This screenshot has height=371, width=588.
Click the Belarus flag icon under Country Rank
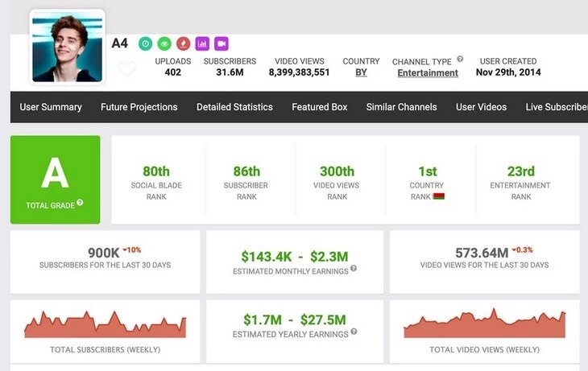(439, 196)
